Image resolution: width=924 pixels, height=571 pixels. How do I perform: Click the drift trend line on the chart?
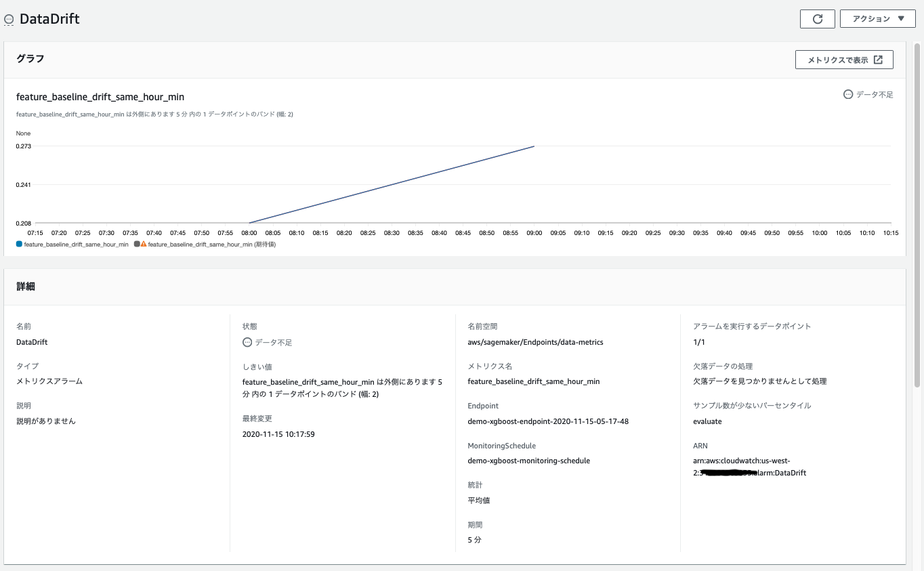click(393, 183)
